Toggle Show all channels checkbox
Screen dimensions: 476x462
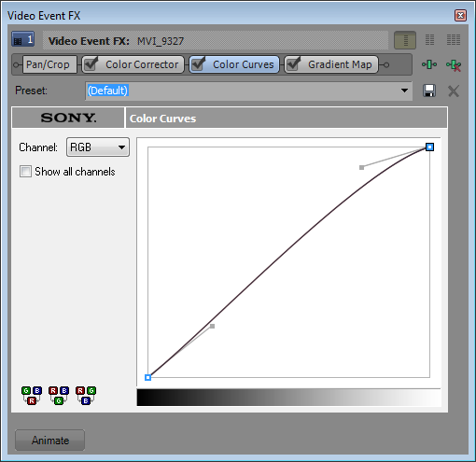25,172
